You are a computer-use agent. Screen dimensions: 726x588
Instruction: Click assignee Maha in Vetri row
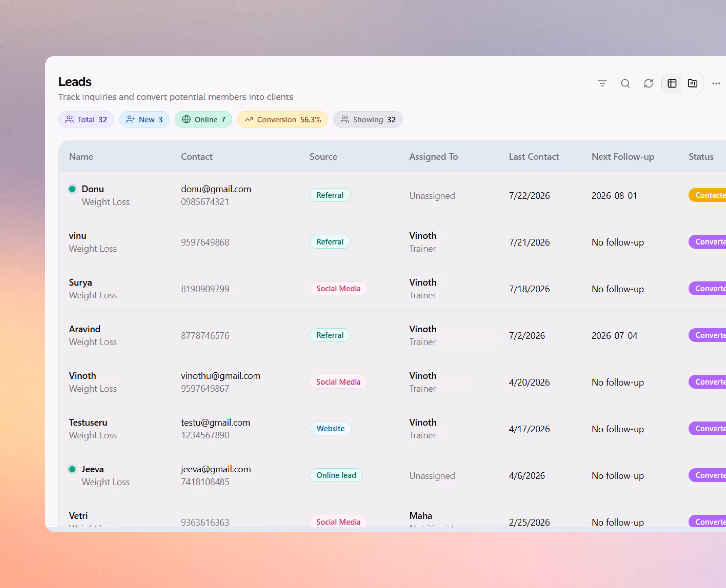pyautogui.click(x=420, y=516)
